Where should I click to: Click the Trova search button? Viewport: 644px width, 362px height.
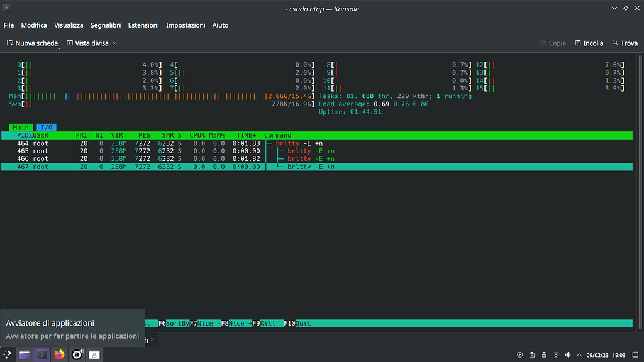click(x=625, y=43)
